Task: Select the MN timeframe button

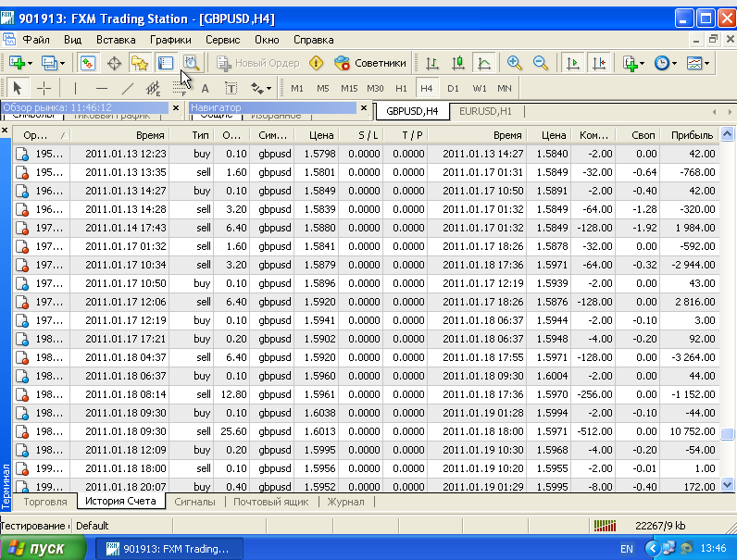Action: pos(505,88)
